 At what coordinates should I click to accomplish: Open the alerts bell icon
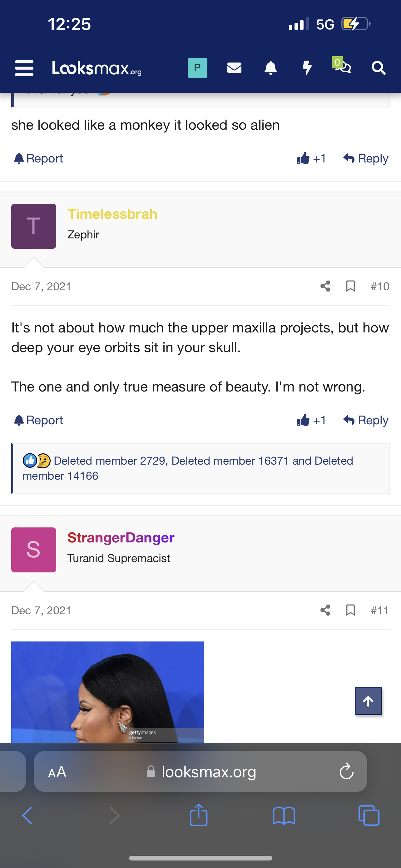(x=270, y=68)
